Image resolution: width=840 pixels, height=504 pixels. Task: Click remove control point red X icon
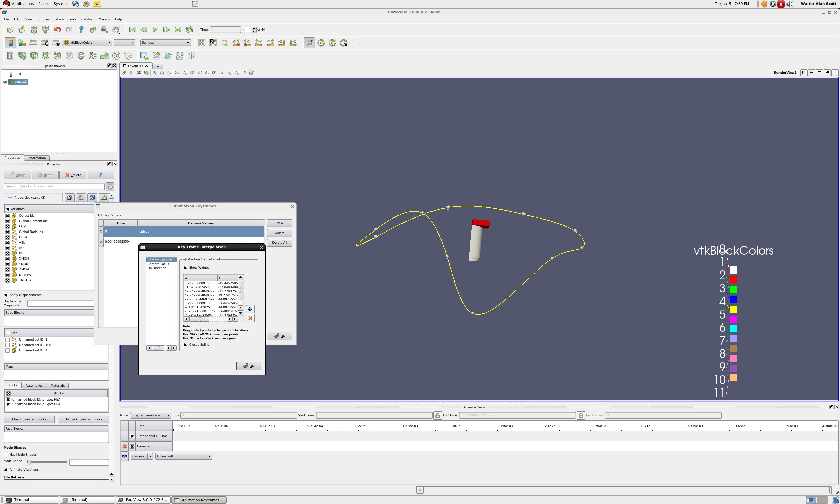pyautogui.click(x=250, y=318)
